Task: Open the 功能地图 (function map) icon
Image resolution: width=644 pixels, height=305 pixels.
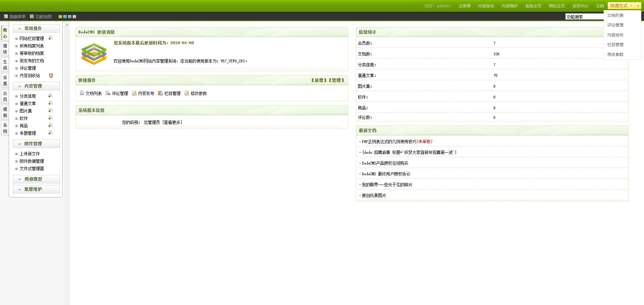Action: click(32, 16)
